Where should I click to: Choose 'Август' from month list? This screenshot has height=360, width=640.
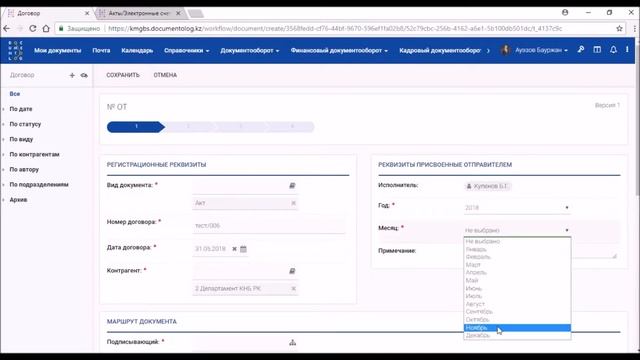(x=517, y=304)
